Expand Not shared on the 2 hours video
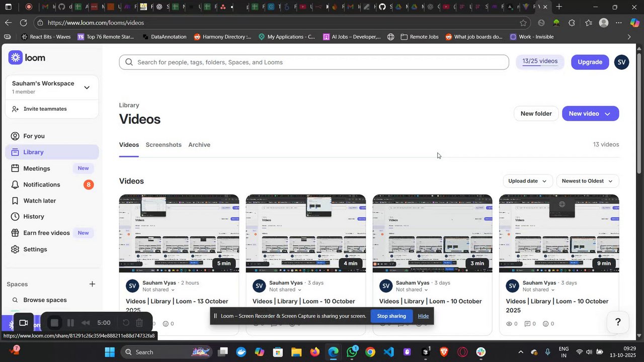The width and height of the screenshot is (644, 362). click(x=158, y=290)
